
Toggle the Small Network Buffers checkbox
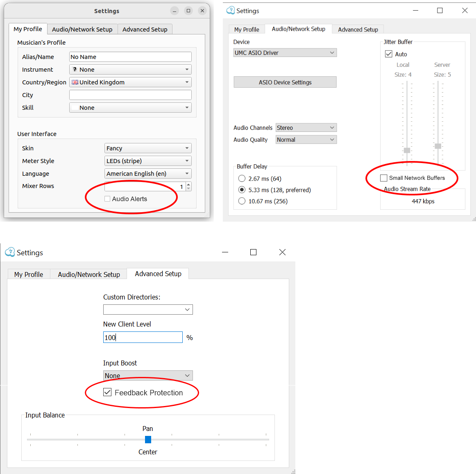tap(384, 178)
